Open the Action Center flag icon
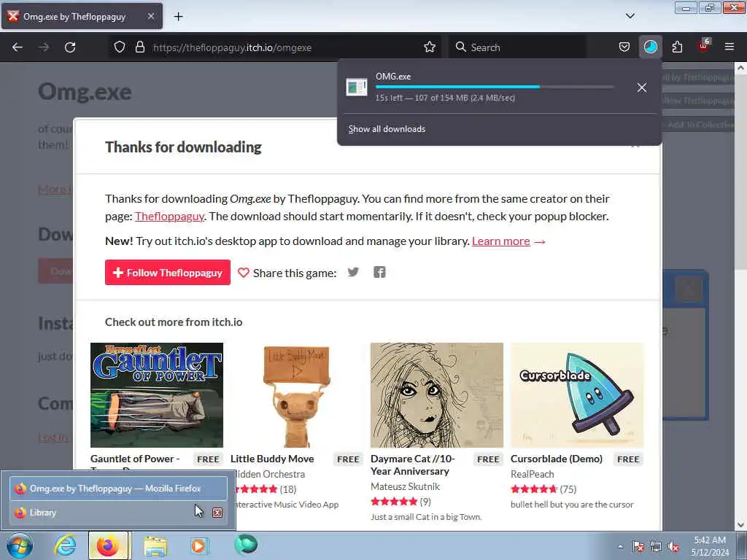The image size is (747, 560). pyautogui.click(x=638, y=546)
